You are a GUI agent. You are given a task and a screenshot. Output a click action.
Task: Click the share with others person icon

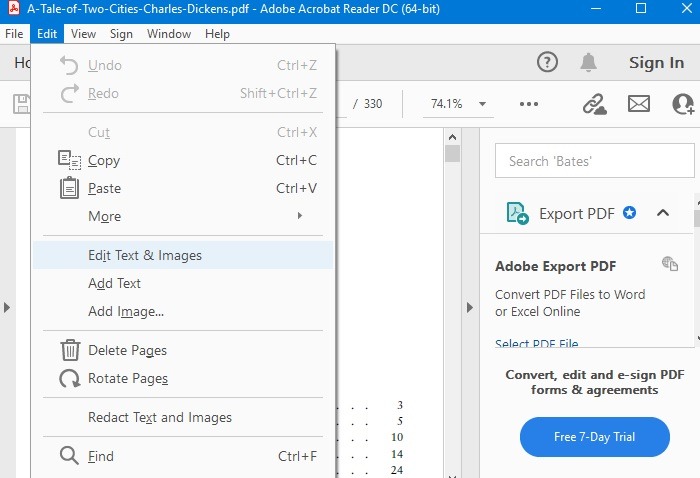click(683, 104)
